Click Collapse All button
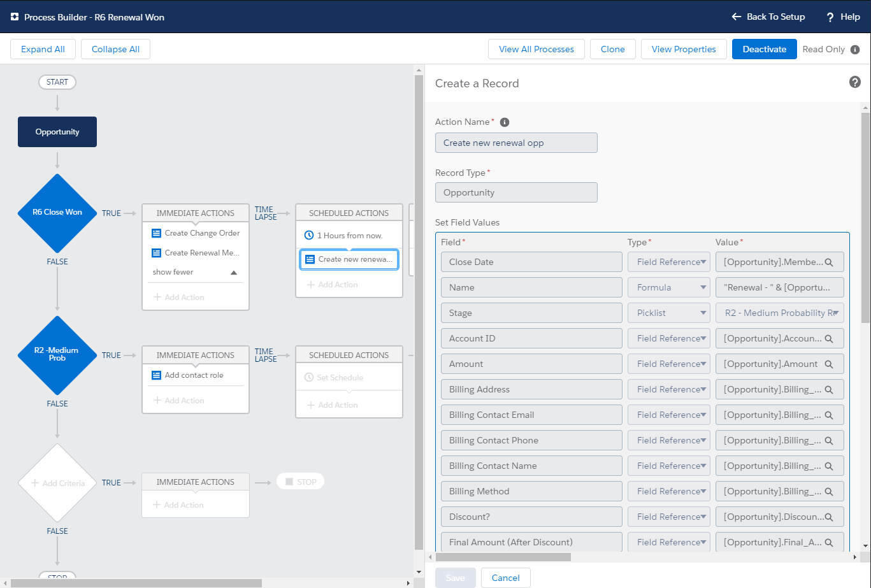Screen dimensions: 871x588 tap(115, 49)
